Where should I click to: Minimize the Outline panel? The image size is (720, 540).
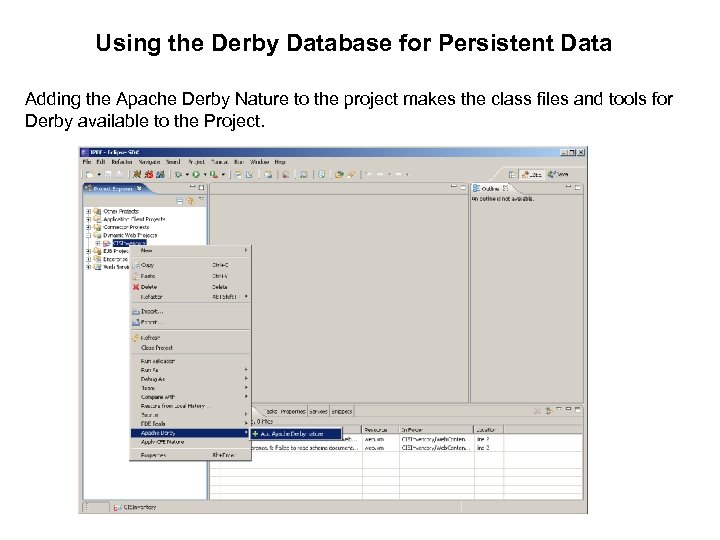(x=568, y=187)
